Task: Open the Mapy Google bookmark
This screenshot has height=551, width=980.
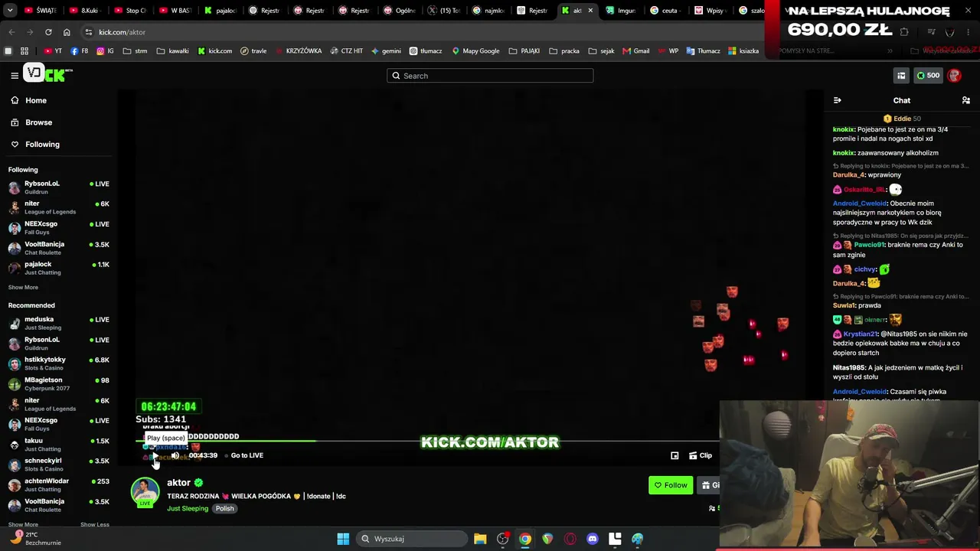Action: 475,51
